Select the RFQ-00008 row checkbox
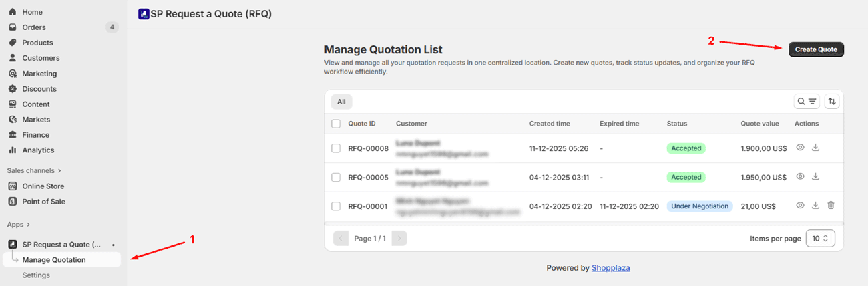Screen dimensions: 868x286 coord(336,148)
